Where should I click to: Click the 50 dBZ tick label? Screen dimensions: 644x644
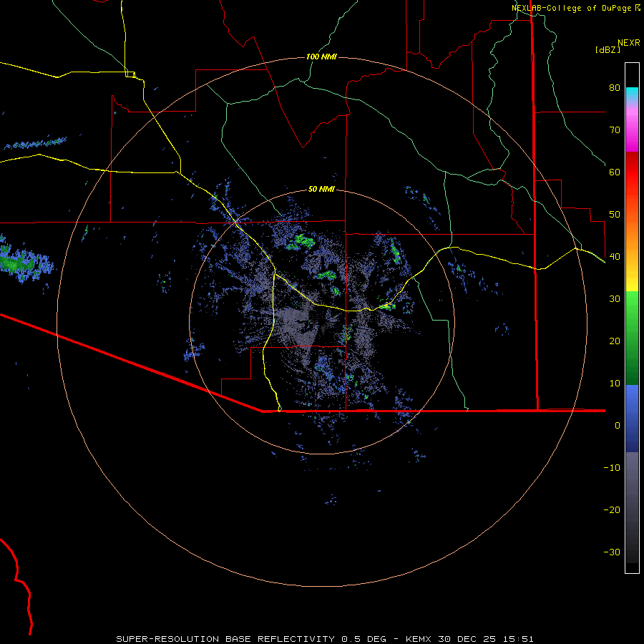(x=615, y=215)
